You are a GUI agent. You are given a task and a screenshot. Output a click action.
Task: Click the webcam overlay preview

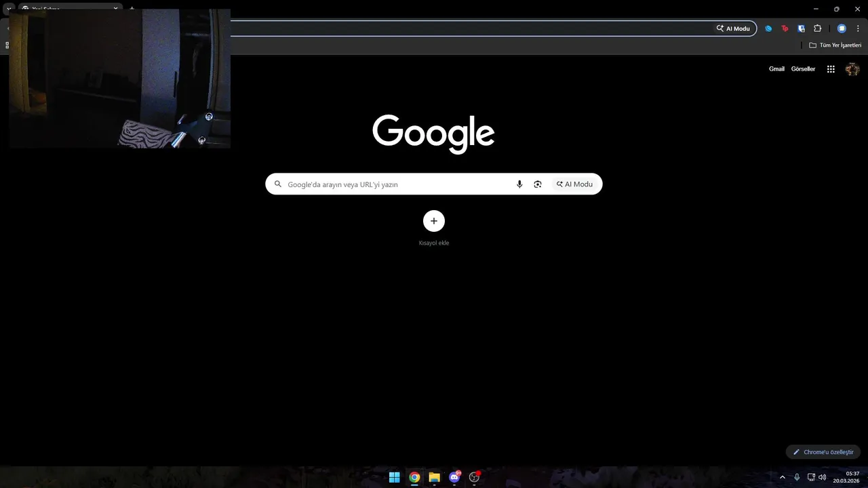tap(120, 79)
